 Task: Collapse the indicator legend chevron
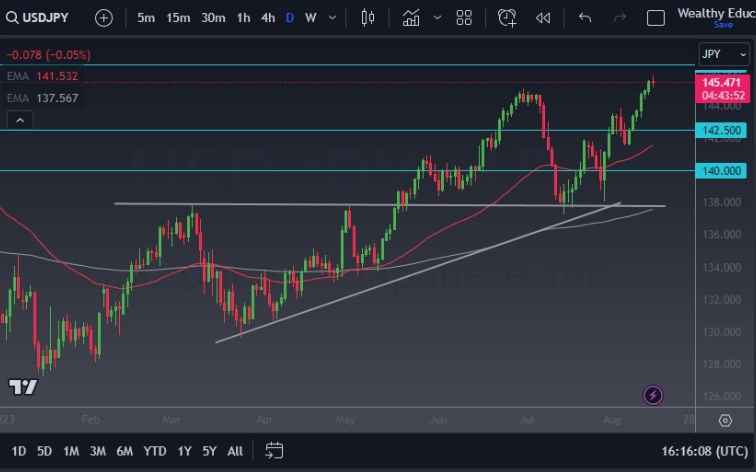19,120
